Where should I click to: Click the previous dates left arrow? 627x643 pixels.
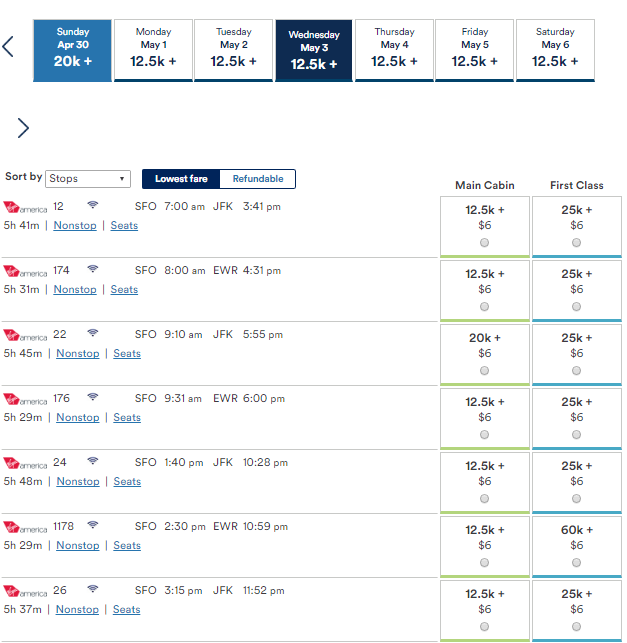(x=8, y=46)
